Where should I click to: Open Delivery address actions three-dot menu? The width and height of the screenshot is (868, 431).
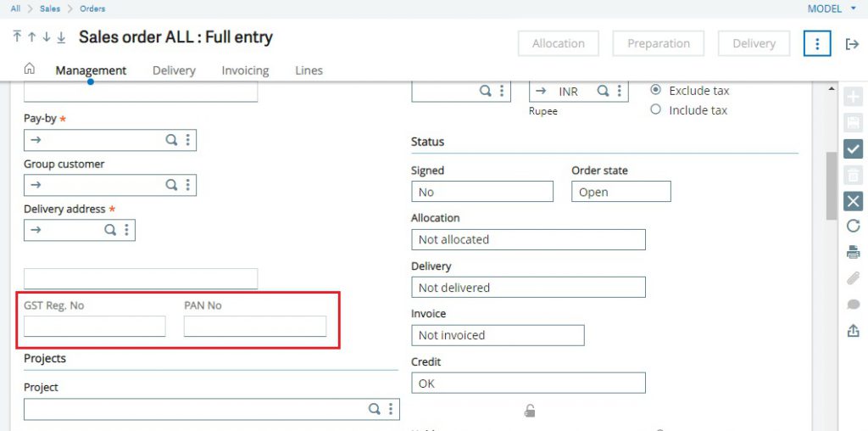pyautogui.click(x=127, y=229)
